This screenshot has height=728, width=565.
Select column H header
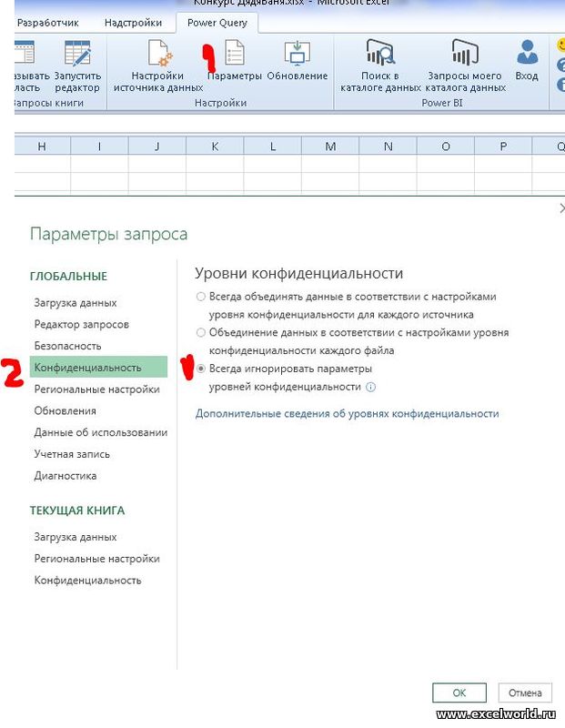tap(42, 147)
